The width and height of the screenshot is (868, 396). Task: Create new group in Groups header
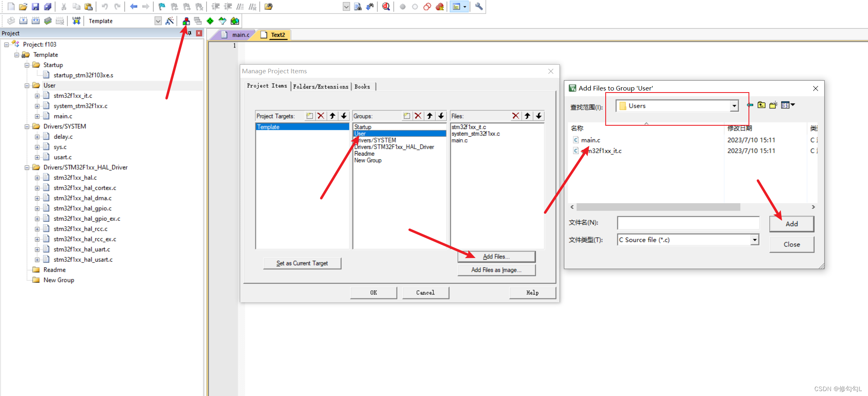pyautogui.click(x=406, y=116)
